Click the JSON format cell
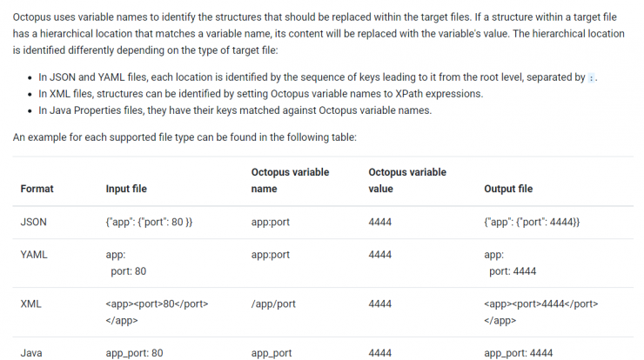The image size is (644, 360). coord(34,222)
